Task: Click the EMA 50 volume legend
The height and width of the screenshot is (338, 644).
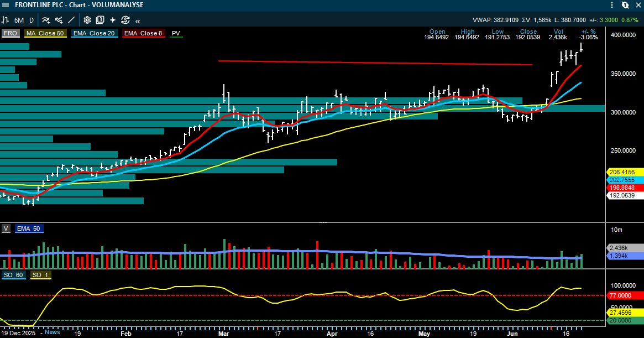Action: coord(29,228)
